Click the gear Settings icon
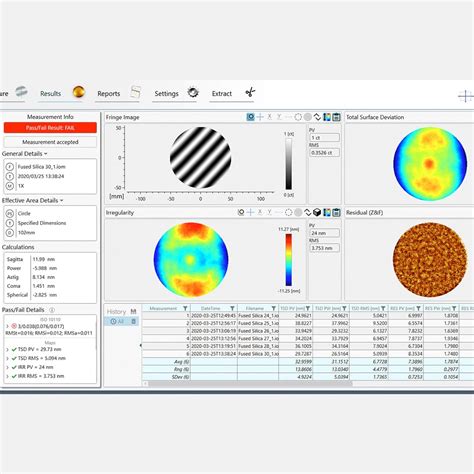The height and width of the screenshot is (474, 474). 193,92
